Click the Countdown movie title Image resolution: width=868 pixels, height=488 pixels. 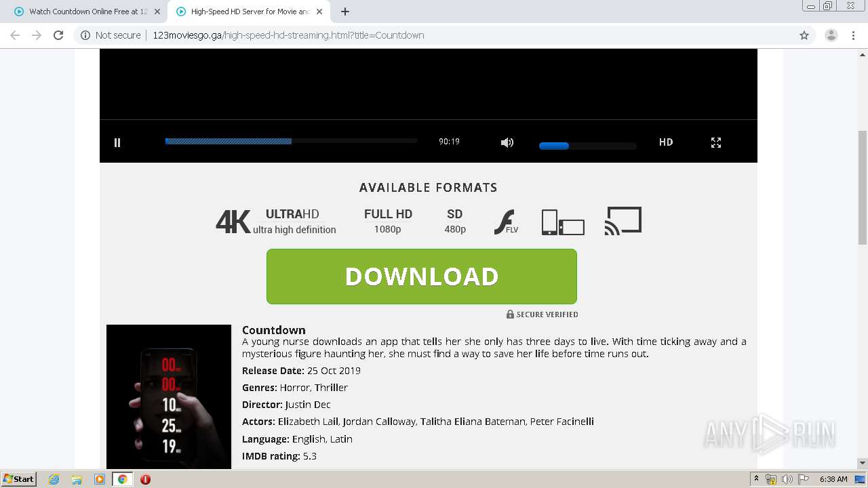pyautogui.click(x=274, y=330)
